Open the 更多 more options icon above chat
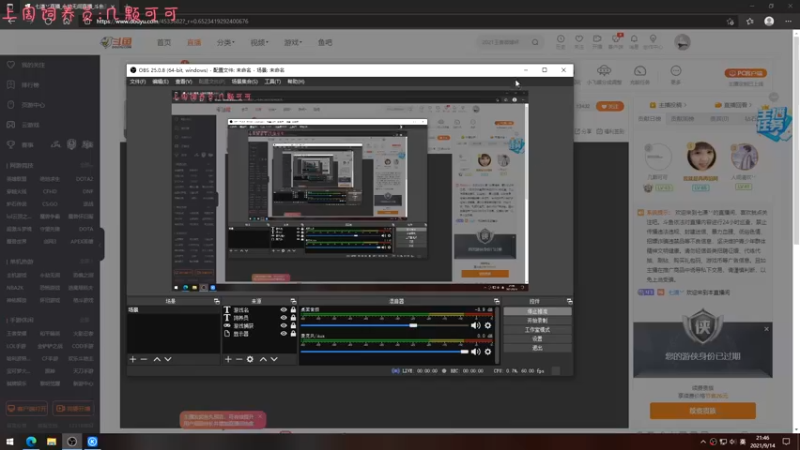This screenshot has height=450, width=800. 676,74
